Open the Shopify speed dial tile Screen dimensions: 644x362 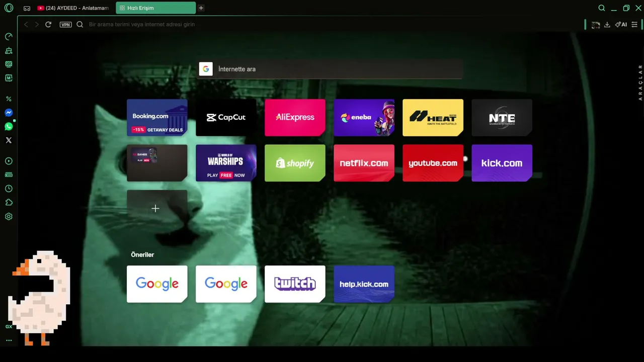click(295, 163)
